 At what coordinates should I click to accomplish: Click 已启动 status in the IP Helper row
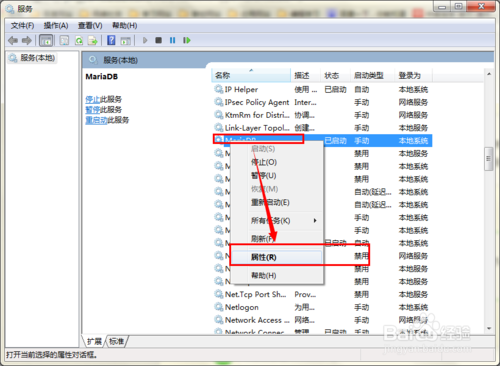tap(335, 89)
